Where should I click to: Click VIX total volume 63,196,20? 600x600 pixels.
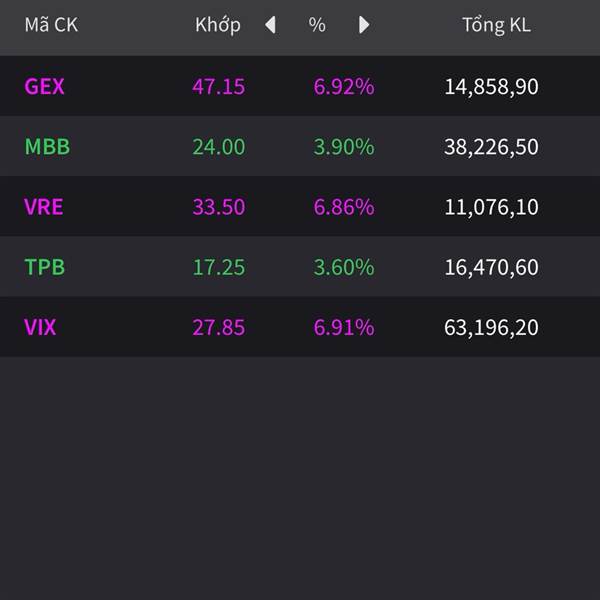[x=491, y=327]
